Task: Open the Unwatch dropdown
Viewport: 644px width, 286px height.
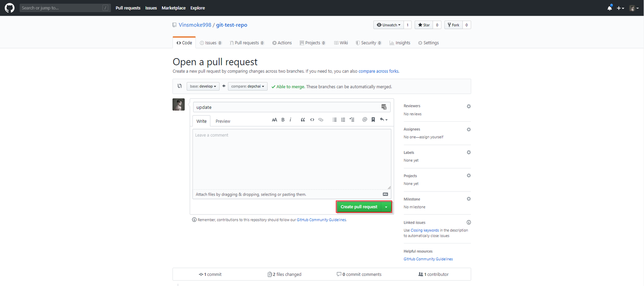Action: click(389, 25)
